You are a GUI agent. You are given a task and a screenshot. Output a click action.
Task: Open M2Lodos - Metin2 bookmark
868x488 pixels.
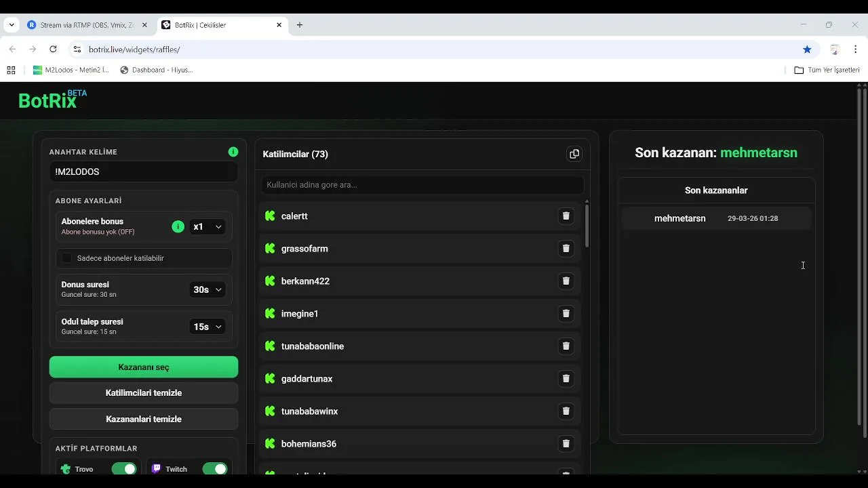[x=71, y=70]
